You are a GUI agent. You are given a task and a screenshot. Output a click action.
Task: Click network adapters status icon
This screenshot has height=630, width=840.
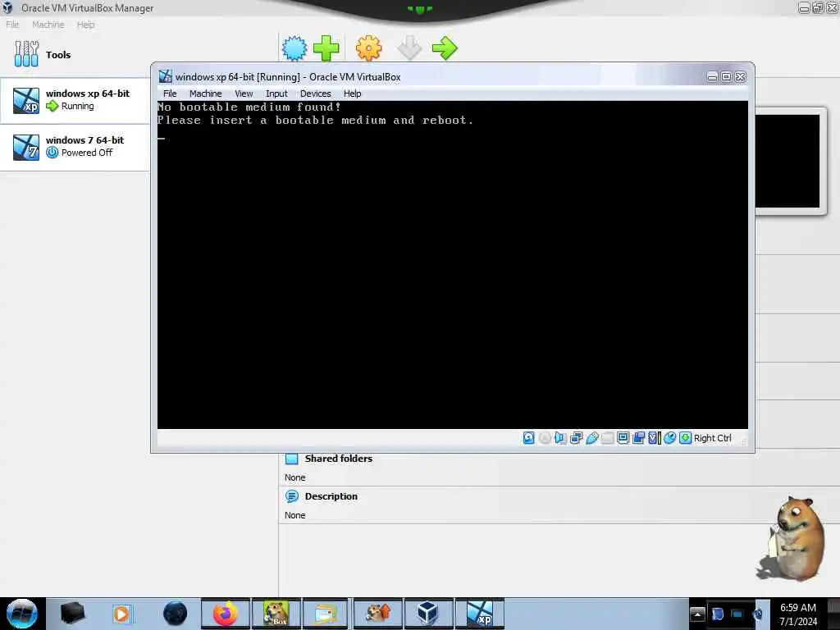(577, 438)
